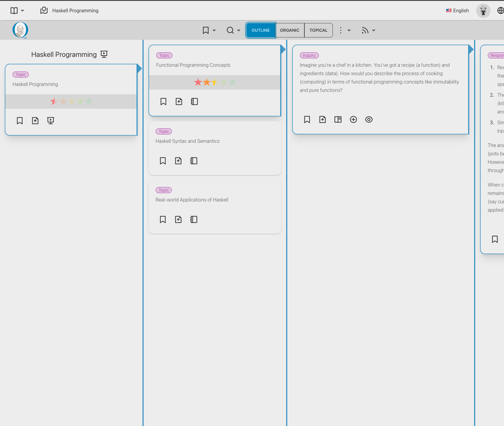Expand the search dropdown in the toolbar
This screenshot has width=504, height=426.
point(233,30)
